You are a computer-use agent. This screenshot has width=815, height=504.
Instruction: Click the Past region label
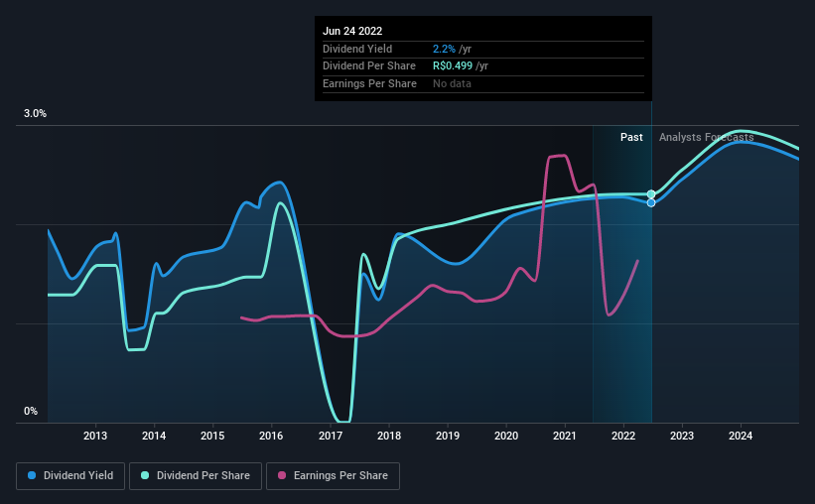click(x=631, y=137)
